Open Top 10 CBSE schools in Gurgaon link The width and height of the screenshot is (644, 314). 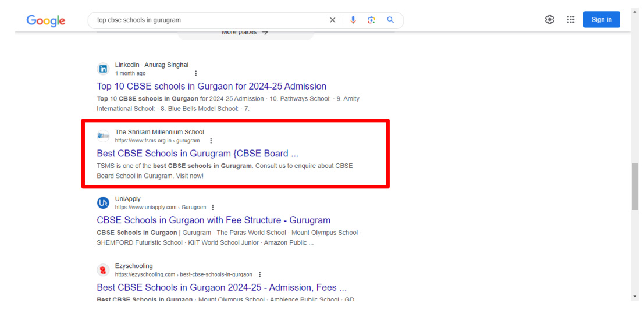click(x=211, y=86)
